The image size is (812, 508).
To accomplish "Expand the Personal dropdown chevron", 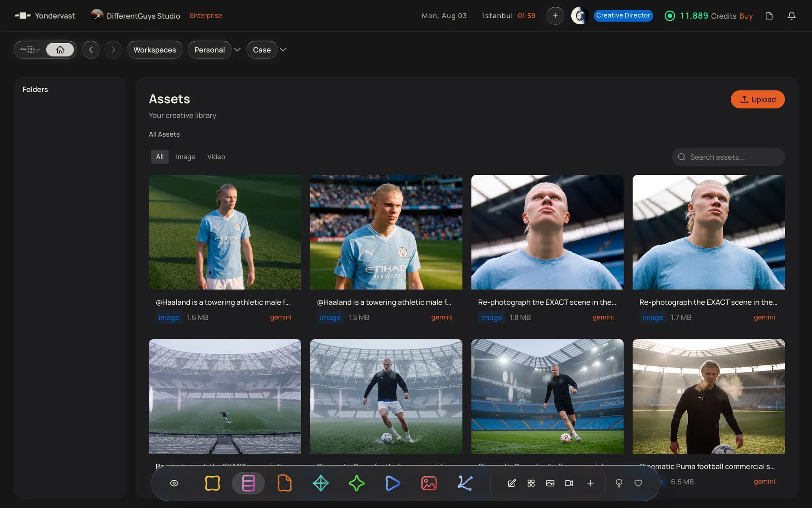I will pos(238,50).
